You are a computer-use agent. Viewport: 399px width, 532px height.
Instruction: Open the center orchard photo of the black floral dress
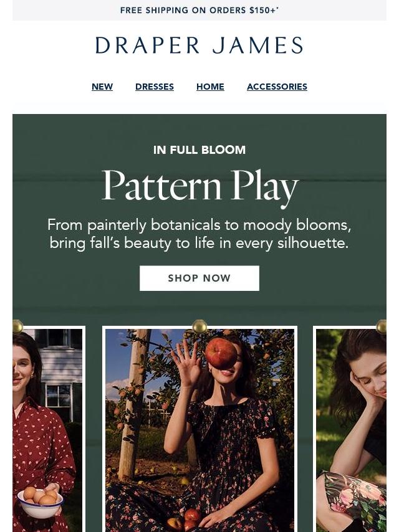(199, 429)
